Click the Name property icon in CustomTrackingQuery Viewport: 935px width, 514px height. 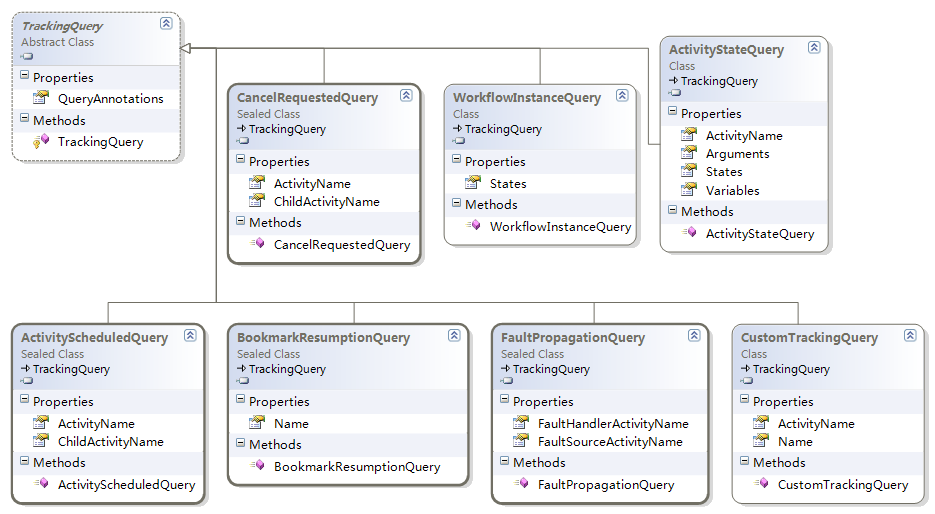(761, 441)
